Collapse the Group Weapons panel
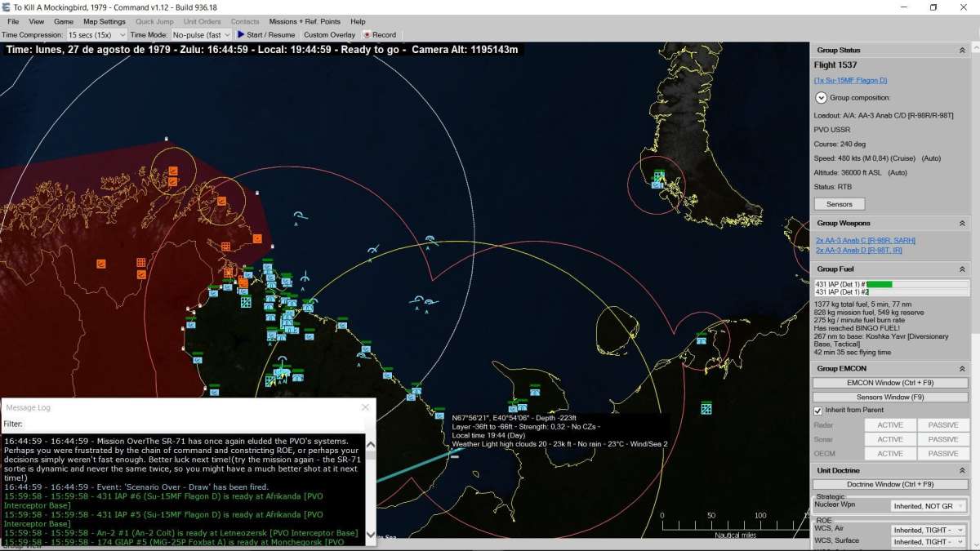 [x=961, y=223]
